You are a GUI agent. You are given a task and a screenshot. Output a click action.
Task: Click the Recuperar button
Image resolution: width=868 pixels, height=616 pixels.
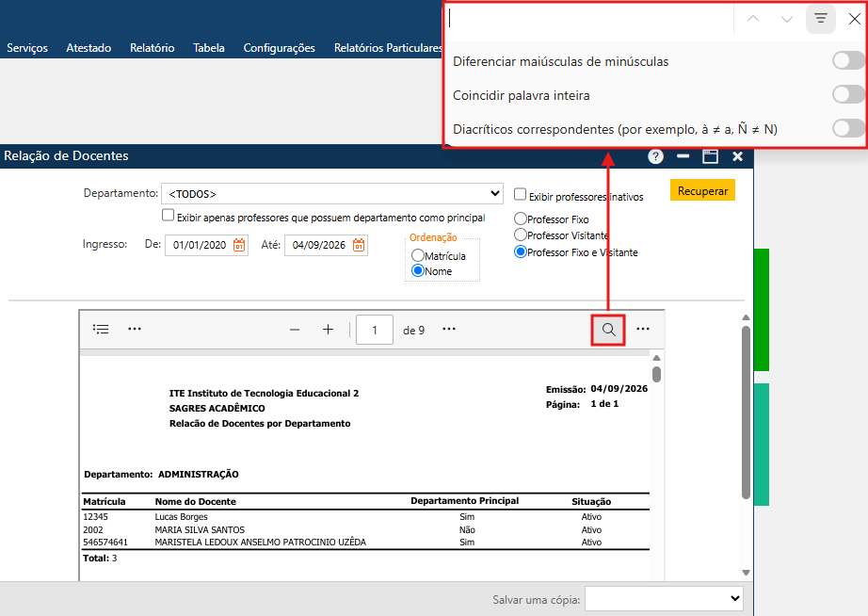(x=702, y=190)
